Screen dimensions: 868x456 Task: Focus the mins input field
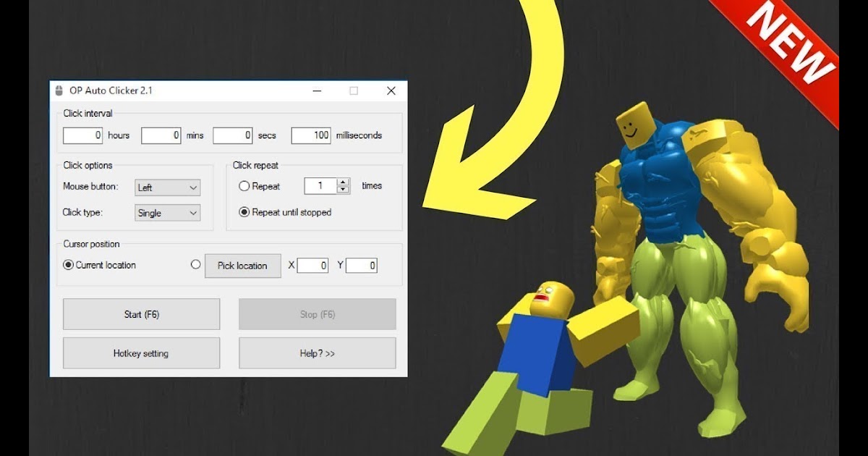(x=161, y=135)
